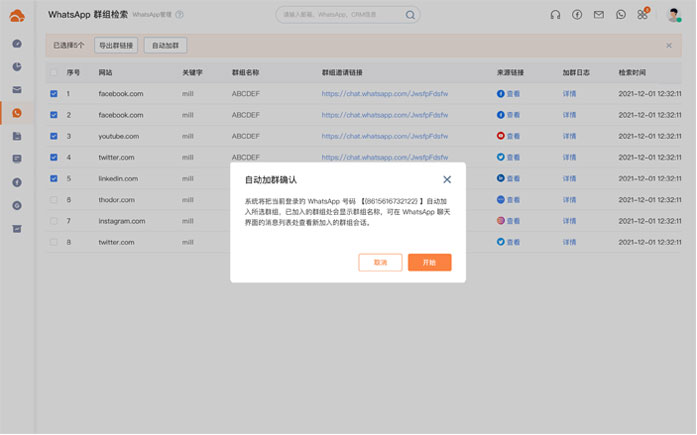Image resolution: width=697 pixels, height=435 pixels.
Task: Open the document sidebar icon
Action: [x=17, y=136]
